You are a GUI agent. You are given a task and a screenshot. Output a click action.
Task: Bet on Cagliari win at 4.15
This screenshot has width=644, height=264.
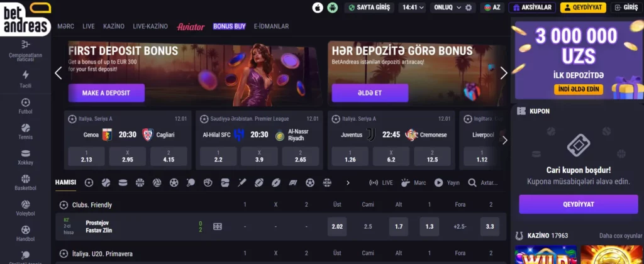pyautogui.click(x=169, y=156)
